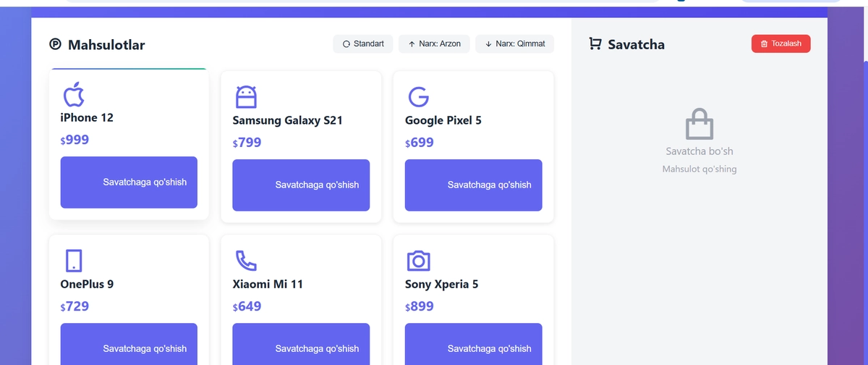The width and height of the screenshot is (868, 365).
Task: Click the iPhone 12 product name
Action: [x=87, y=117]
